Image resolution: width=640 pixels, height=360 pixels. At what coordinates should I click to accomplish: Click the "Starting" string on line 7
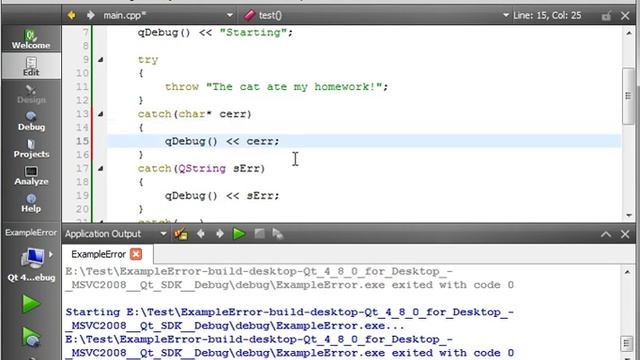pyautogui.click(x=253, y=33)
